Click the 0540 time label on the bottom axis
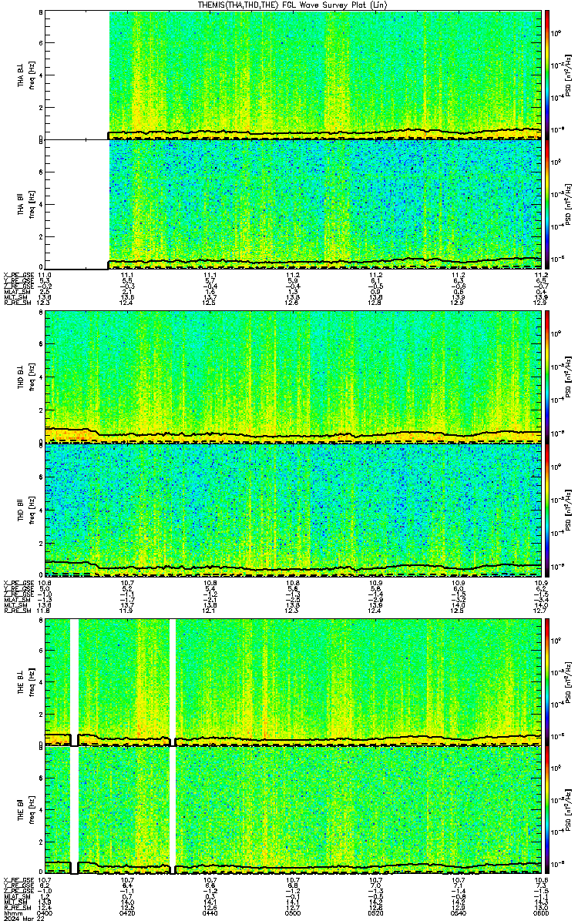The height and width of the screenshot is (924, 578). pos(458,912)
